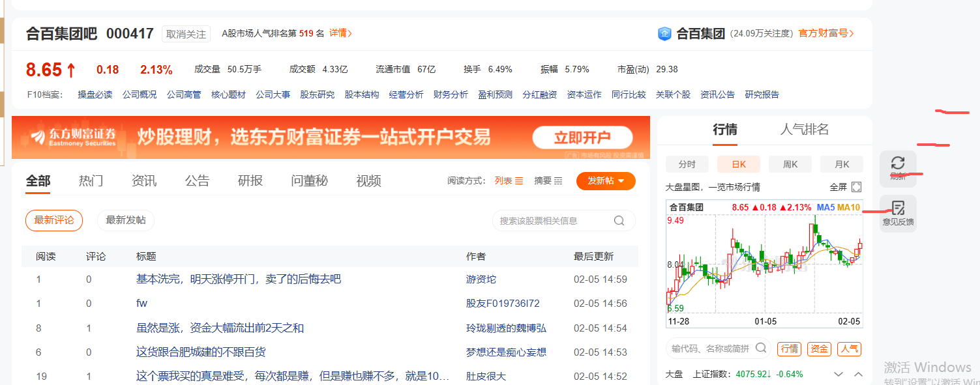
Task: Switch to the 全部 tab
Action: point(38,181)
